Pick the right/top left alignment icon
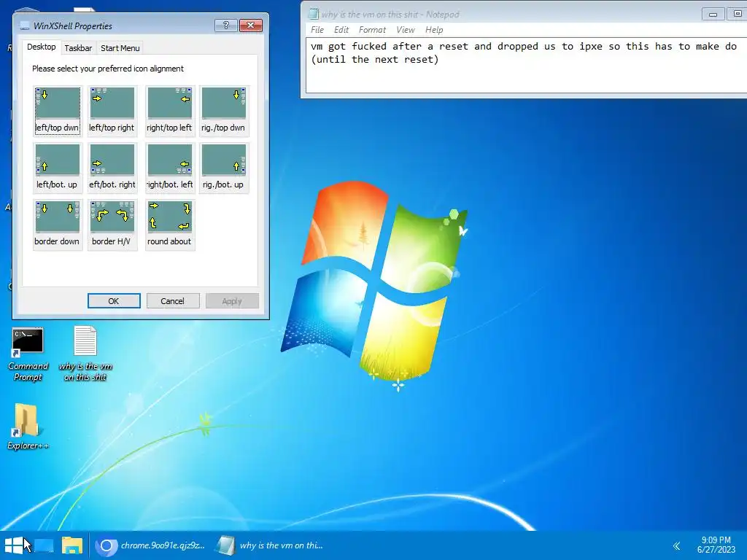The image size is (747, 560). click(x=169, y=111)
